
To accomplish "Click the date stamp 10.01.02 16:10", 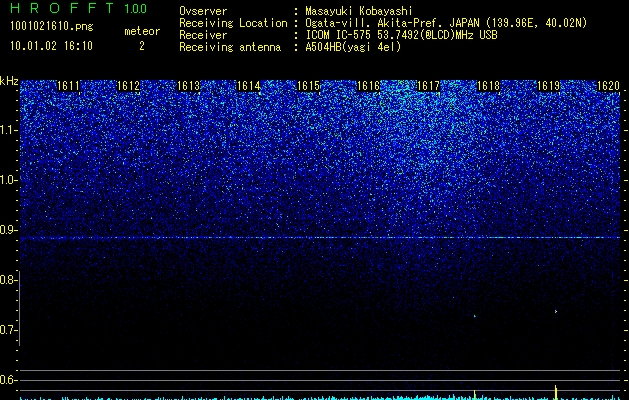I will [51, 46].
